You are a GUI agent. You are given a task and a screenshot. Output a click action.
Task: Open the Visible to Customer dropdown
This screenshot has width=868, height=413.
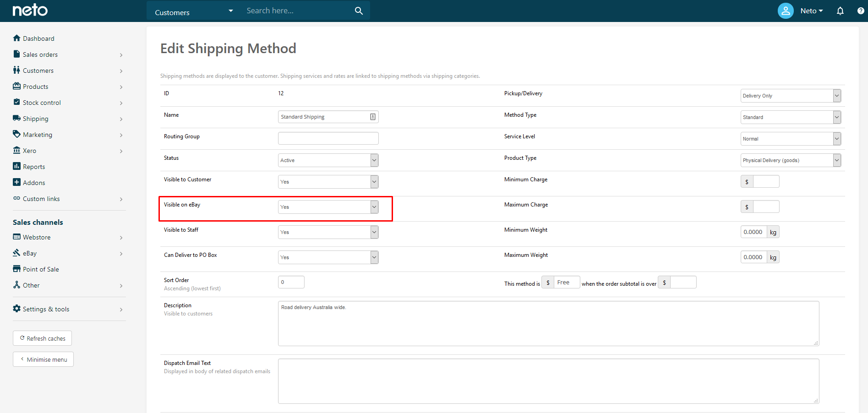[328, 182]
